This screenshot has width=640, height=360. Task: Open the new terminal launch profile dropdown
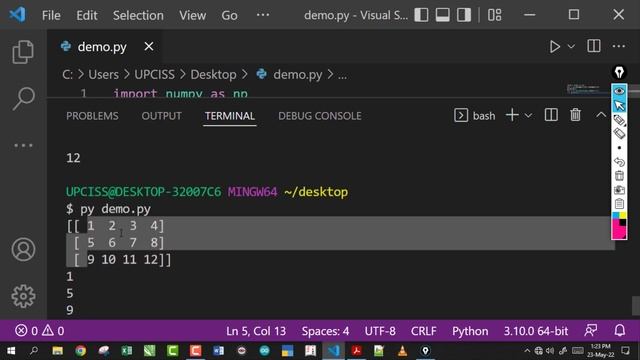click(x=528, y=116)
